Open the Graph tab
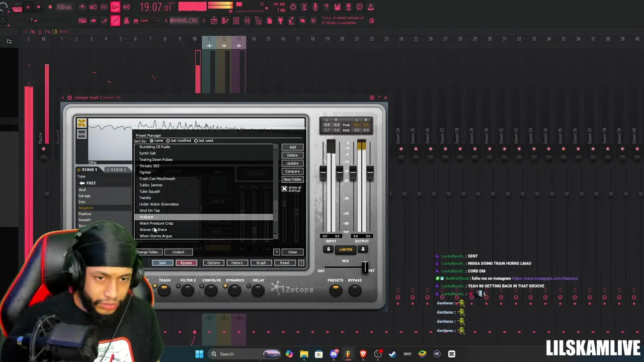 coord(261,263)
